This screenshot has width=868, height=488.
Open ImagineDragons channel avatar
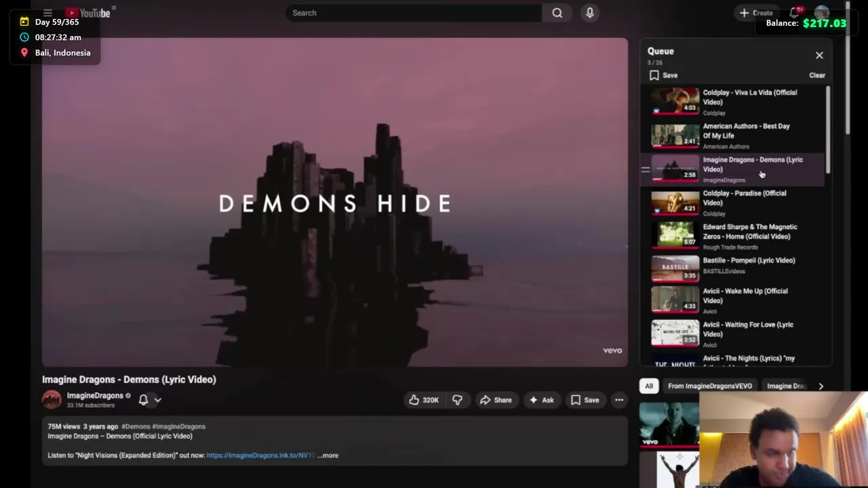click(52, 400)
